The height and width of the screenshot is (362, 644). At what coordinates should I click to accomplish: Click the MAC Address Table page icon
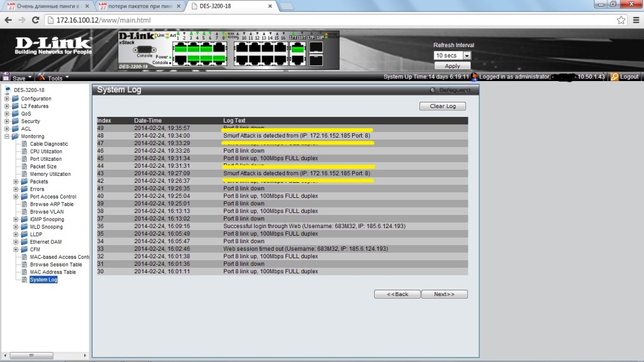point(25,272)
